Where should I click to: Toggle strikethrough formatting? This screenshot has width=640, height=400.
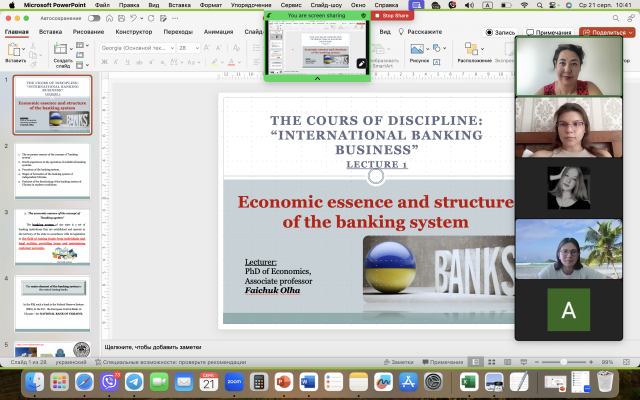tap(140, 62)
